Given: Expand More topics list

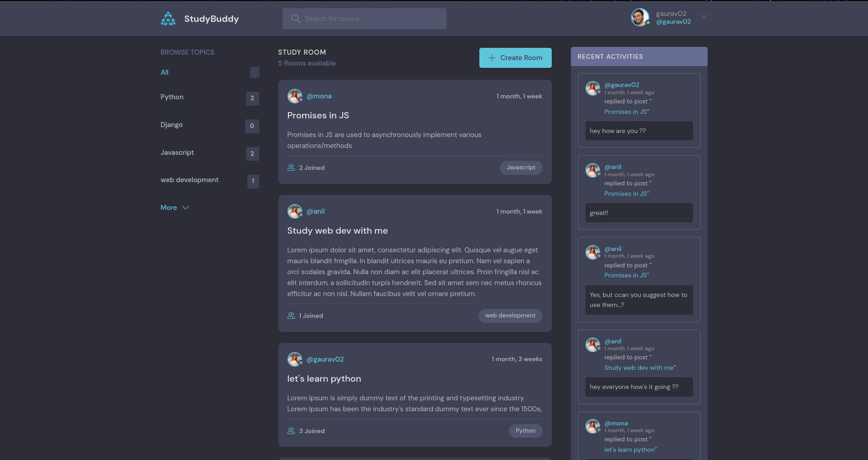Looking at the screenshot, I should [175, 208].
